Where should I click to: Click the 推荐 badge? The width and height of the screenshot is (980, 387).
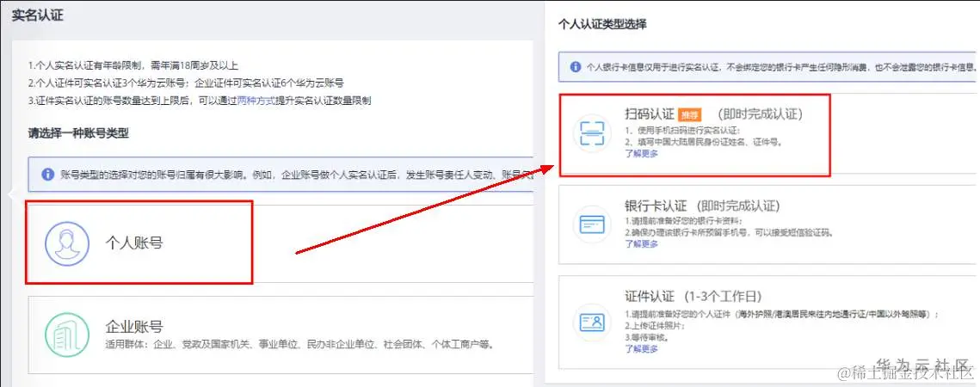689,115
